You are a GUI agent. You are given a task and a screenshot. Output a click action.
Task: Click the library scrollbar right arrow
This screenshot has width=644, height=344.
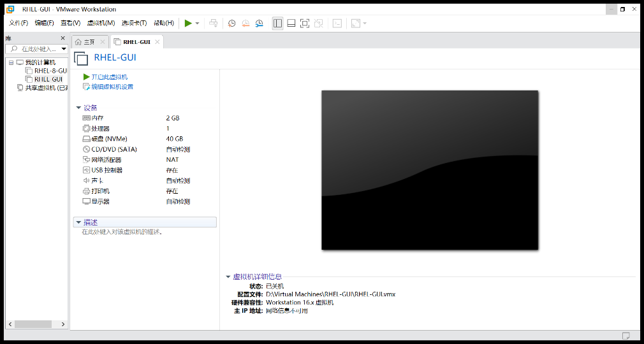[x=63, y=324]
